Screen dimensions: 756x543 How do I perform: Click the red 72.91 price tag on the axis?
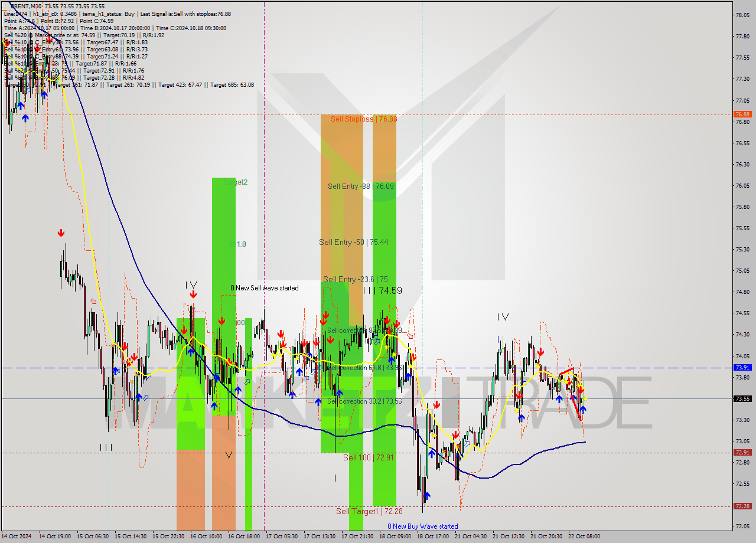tap(742, 452)
